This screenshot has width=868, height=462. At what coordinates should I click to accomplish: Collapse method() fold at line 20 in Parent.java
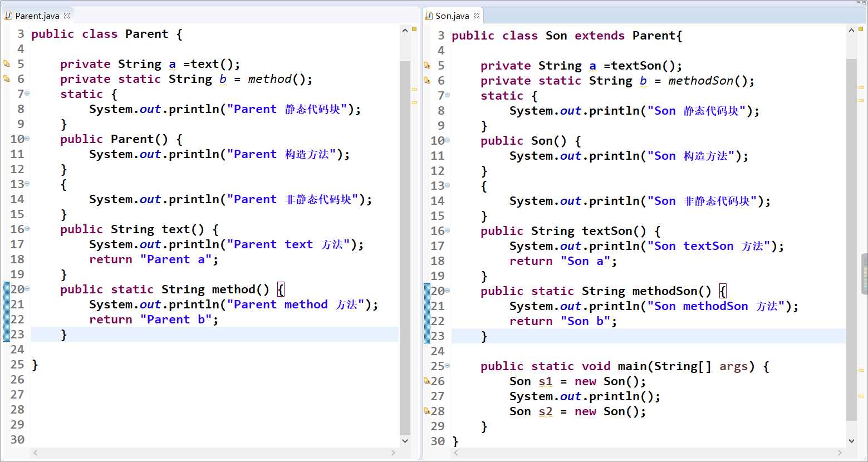coord(27,289)
